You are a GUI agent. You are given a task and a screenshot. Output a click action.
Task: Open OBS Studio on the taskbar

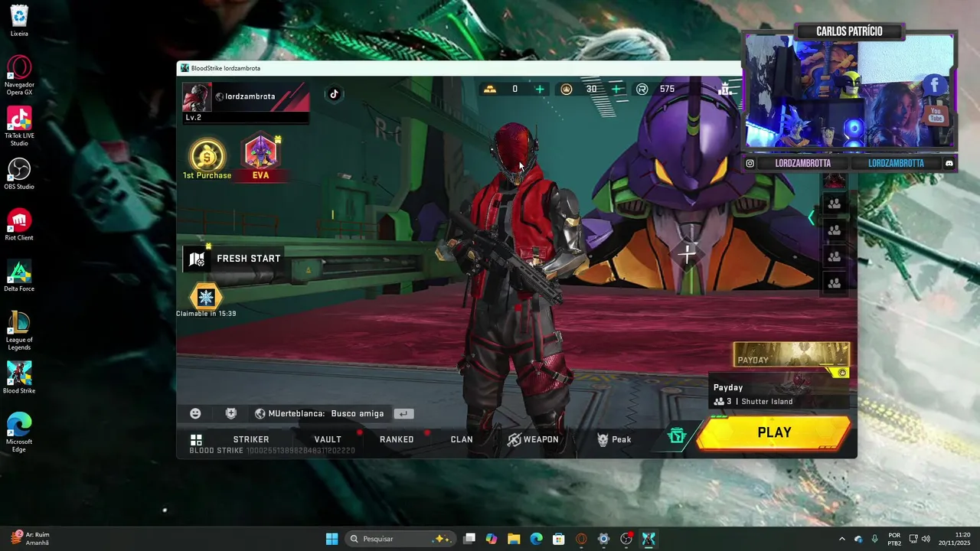pos(626,539)
